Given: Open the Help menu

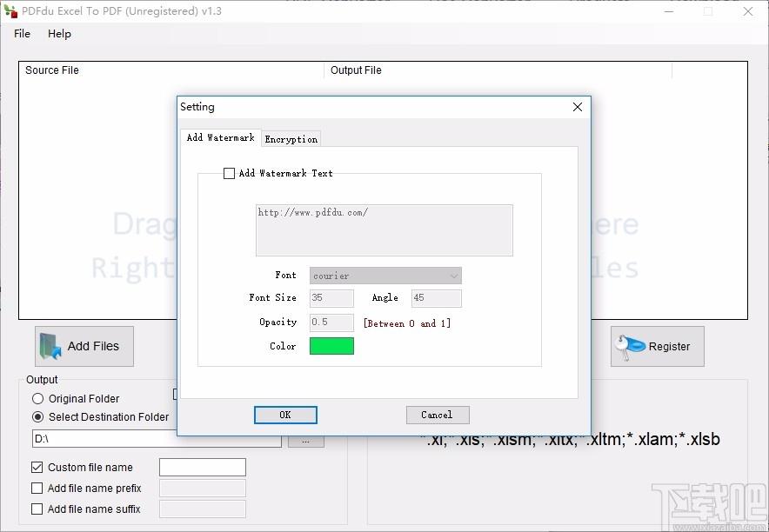Looking at the screenshot, I should coord(59,34).
